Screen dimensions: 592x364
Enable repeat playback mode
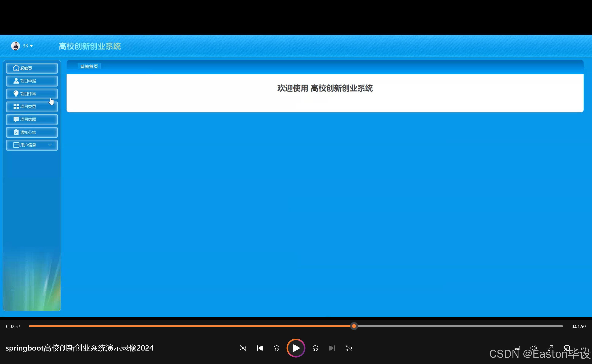349,348
